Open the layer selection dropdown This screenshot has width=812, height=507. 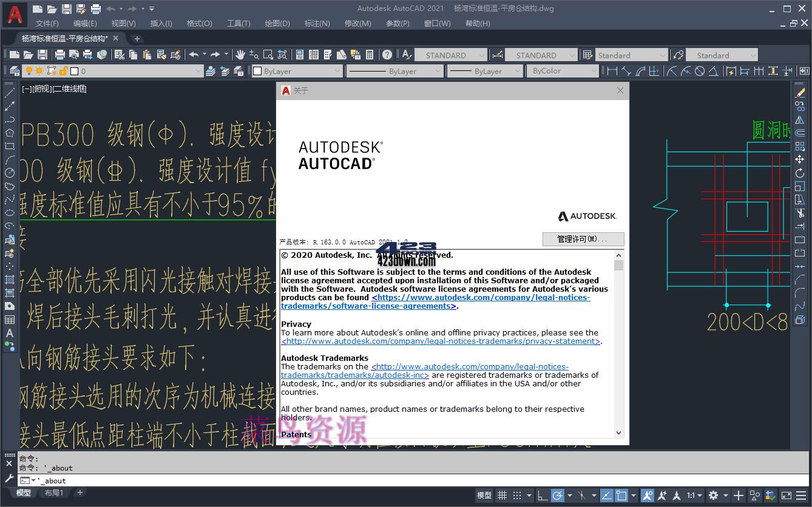197,71
